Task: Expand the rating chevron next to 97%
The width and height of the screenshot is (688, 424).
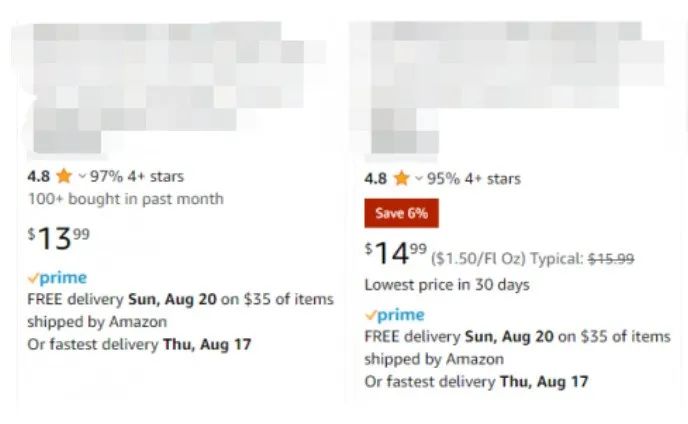Action: [x=82, y=176]
